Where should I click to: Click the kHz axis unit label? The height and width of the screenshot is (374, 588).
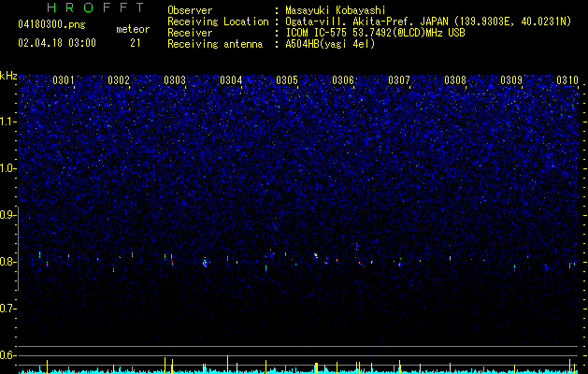click(8, 76)
